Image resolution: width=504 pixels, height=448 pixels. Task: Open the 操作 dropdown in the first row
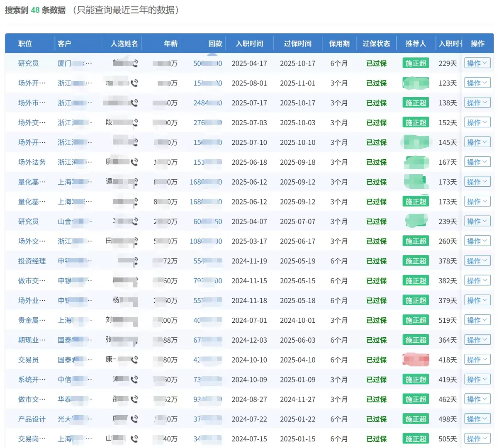[477, 63]
